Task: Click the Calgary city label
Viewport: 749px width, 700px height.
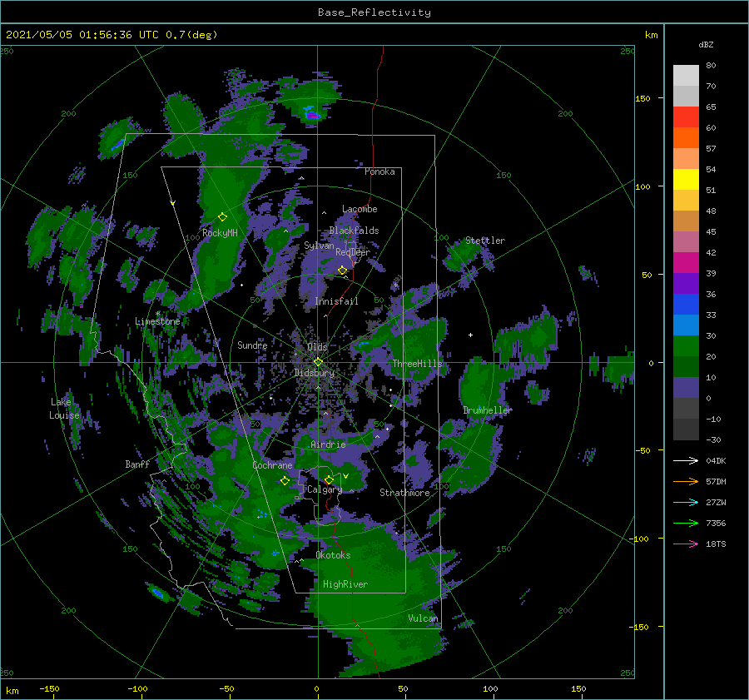Action: tap(325, 489)
